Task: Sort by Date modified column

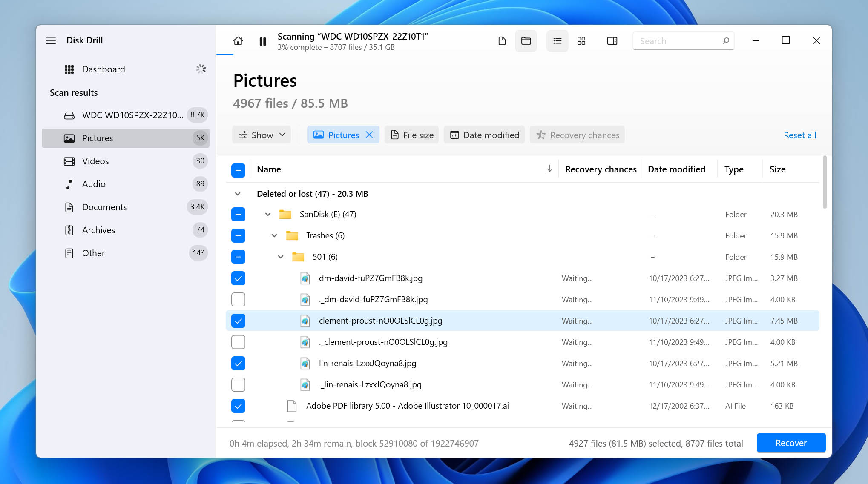Action: (676, 169)
